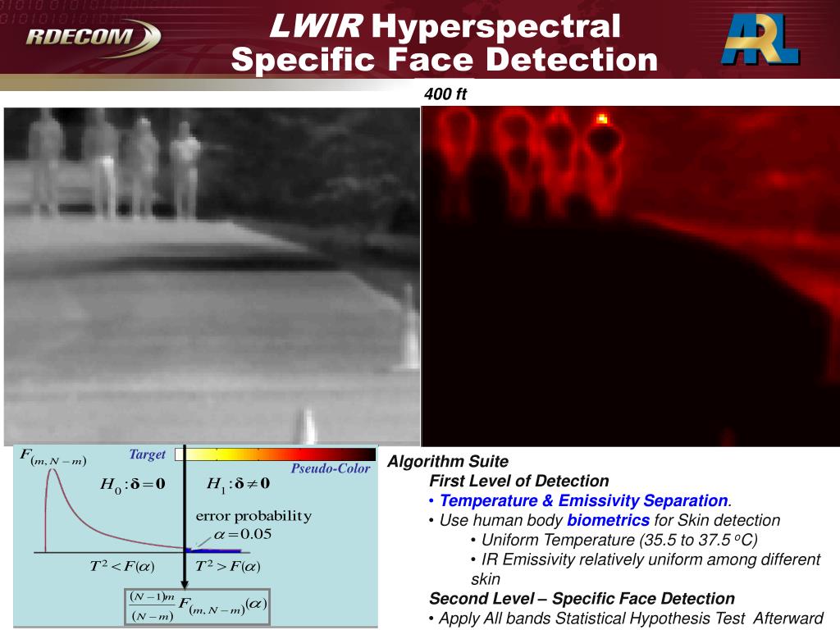This screenshot has width=840, height=630.
Task: Select 'Uniform Temperature (35.5 to 37.5 °C)' bullet
Action: (614, 540)
